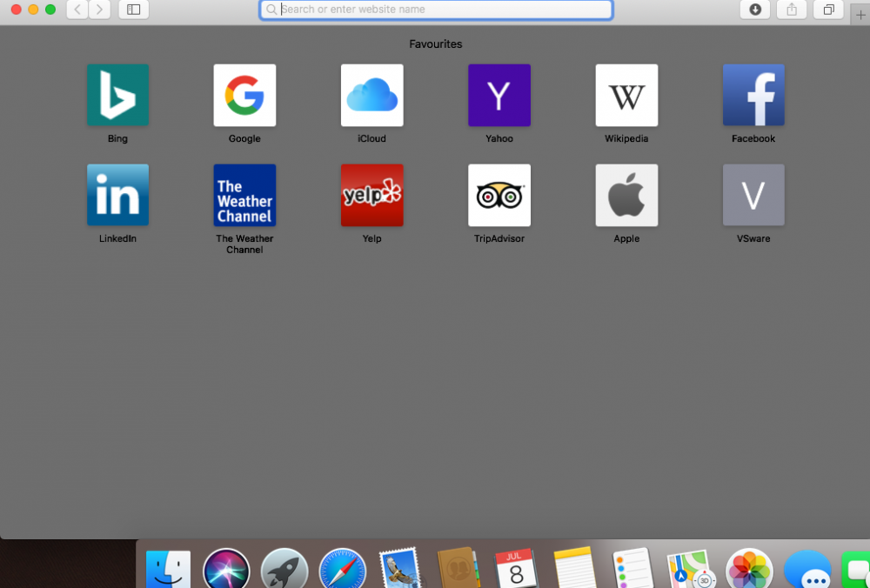Screen dimensions: 870x588
Task: Click the iCloud label text
Action: click(371, 138)
